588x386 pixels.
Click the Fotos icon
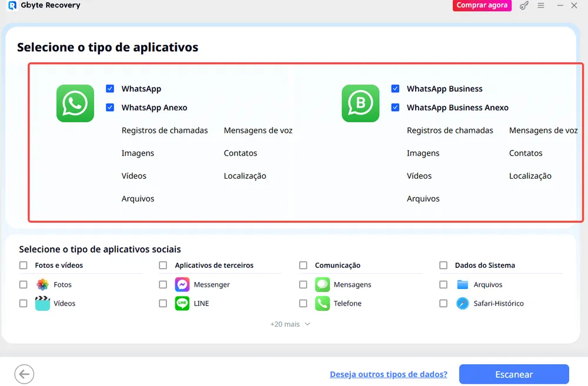[41, 284]
